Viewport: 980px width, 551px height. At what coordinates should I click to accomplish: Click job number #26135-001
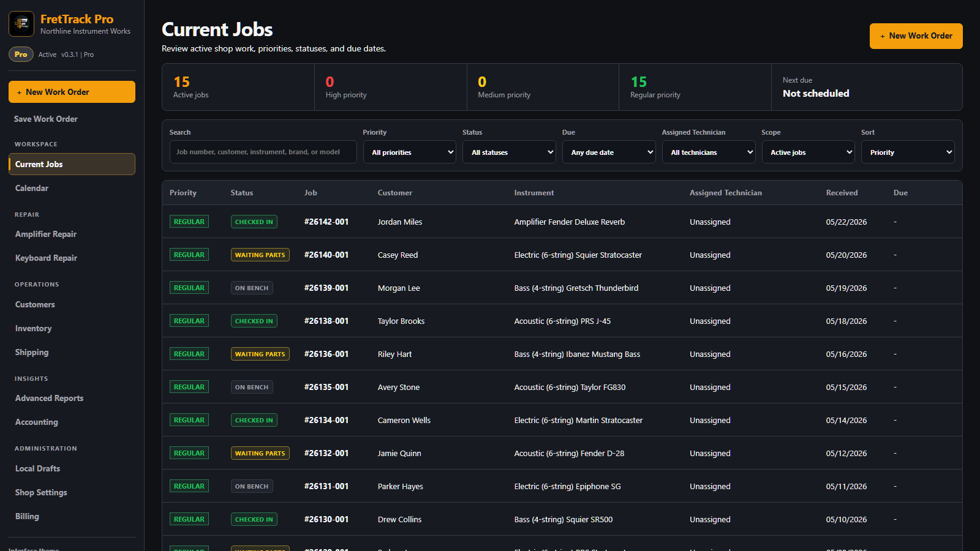(326, 387)
